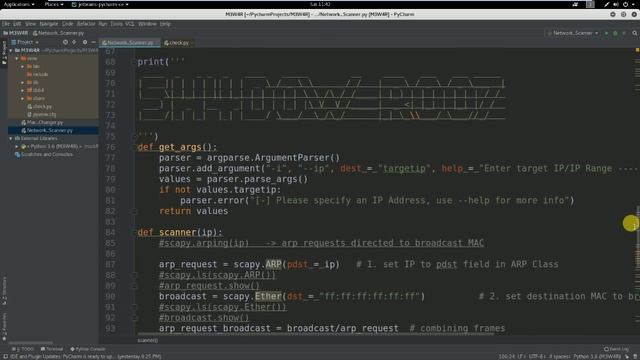Click the M3W4R breadcrumb in navigation bar
Screen dimensions: 640x360
(x=16, y=33)
